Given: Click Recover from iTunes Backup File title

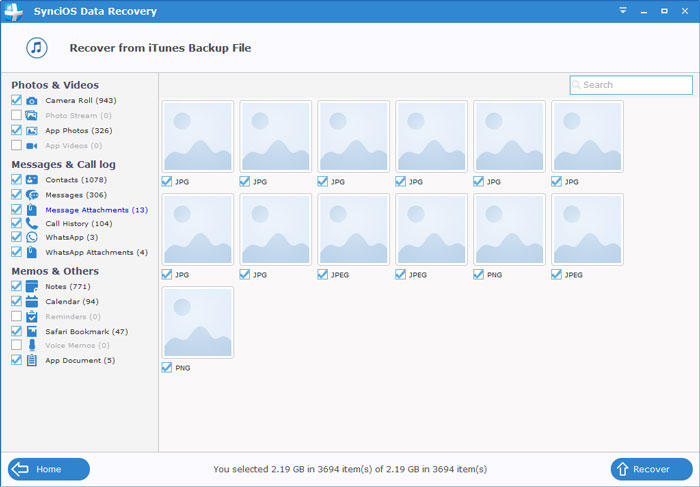Looking at the screenshot, I should 160,48.
